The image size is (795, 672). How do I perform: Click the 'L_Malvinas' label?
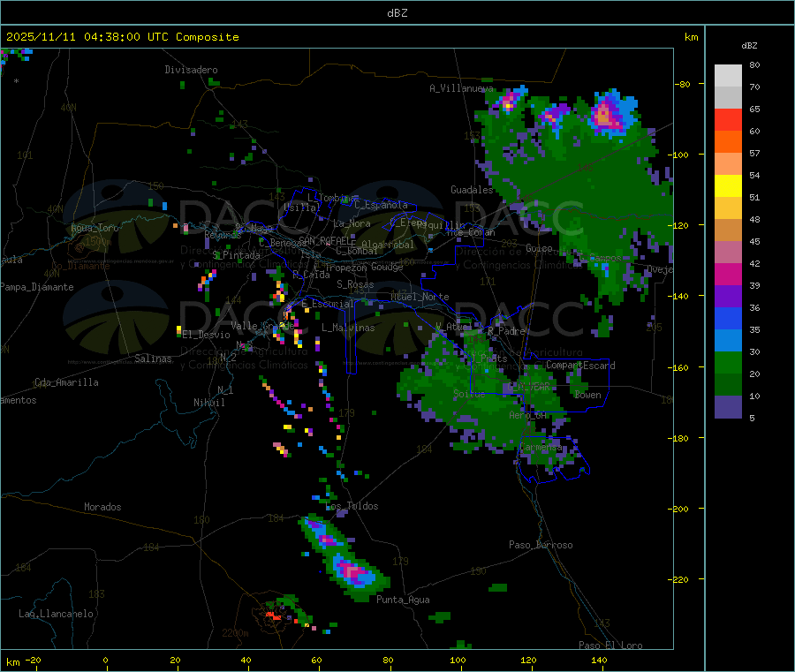point(348,328)
